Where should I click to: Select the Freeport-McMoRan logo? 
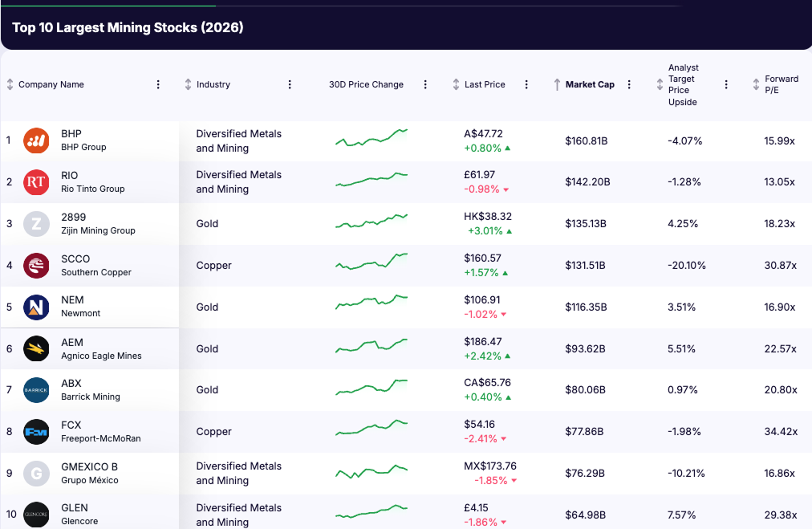[35, 432]
